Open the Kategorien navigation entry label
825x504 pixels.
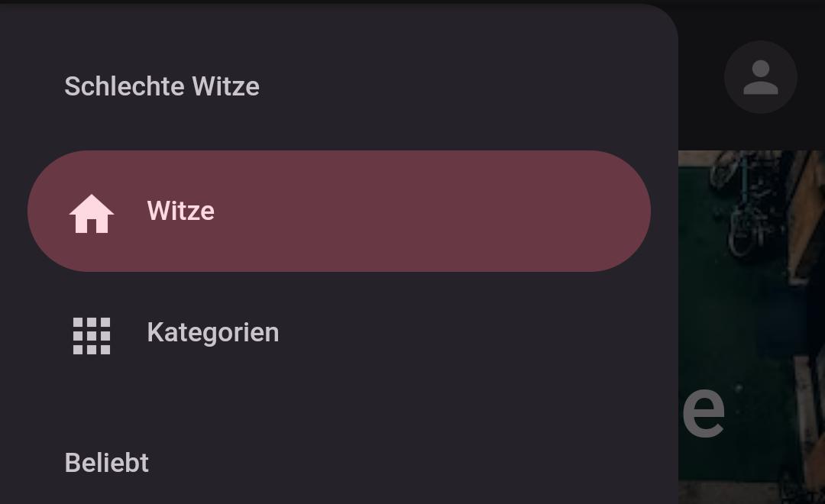pos(212,332)
